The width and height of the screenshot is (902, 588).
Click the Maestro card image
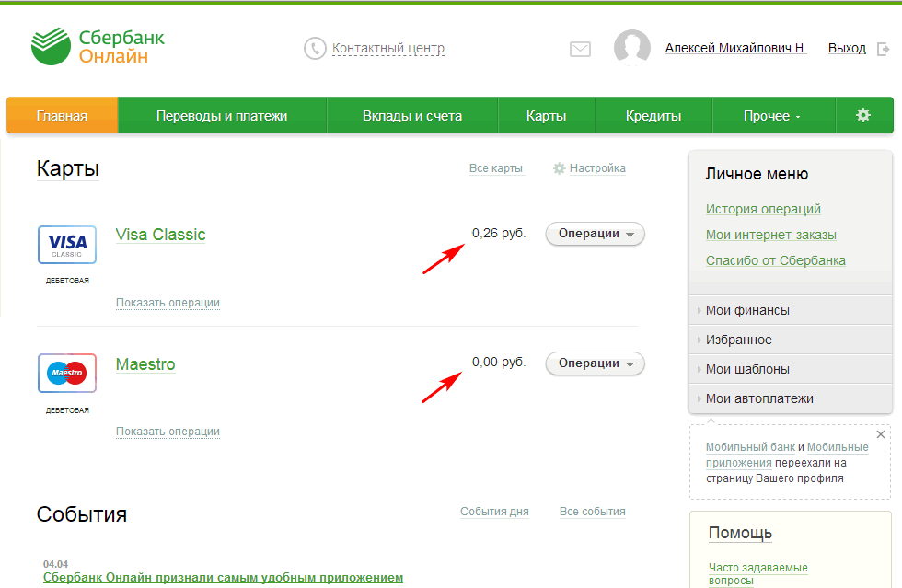click(x=67, y=373)
